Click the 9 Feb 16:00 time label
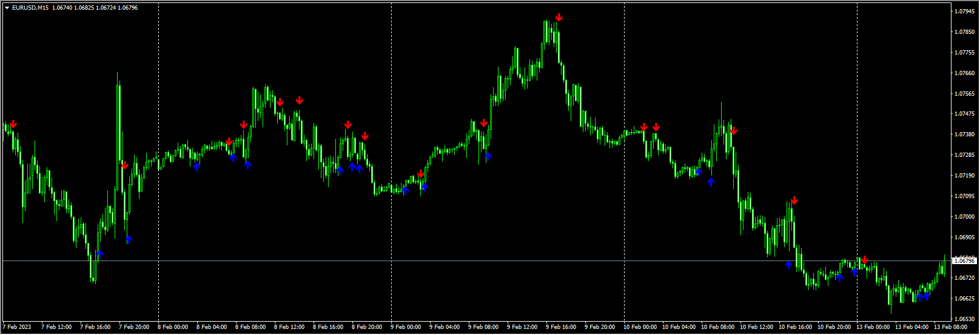The width and height of the screenshot is (980, 335). (x=561, y=327)
